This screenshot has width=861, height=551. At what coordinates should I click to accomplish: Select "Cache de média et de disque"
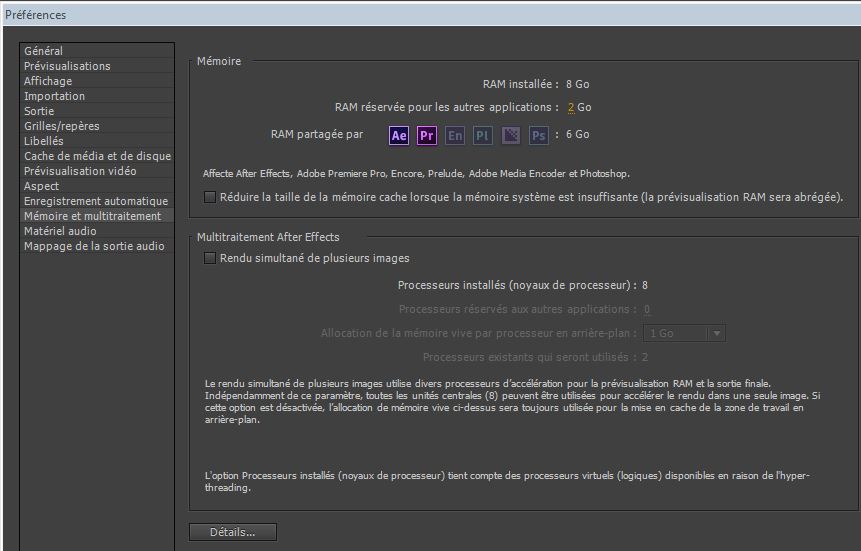pyautogui.click(x=97, y=156)
